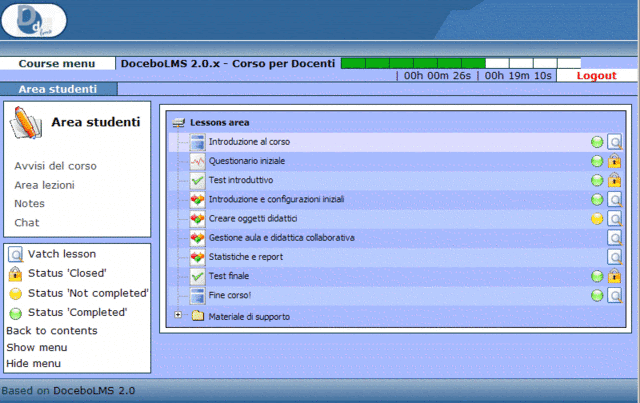Click the total time 00h 19m 10s

pyautogui.click(x=518, y=76)
